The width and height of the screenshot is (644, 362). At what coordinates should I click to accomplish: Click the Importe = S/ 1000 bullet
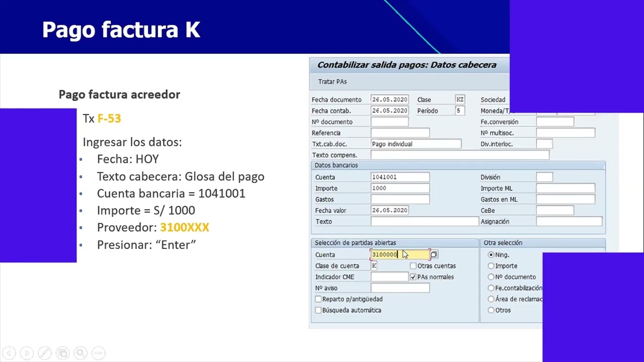146,211
